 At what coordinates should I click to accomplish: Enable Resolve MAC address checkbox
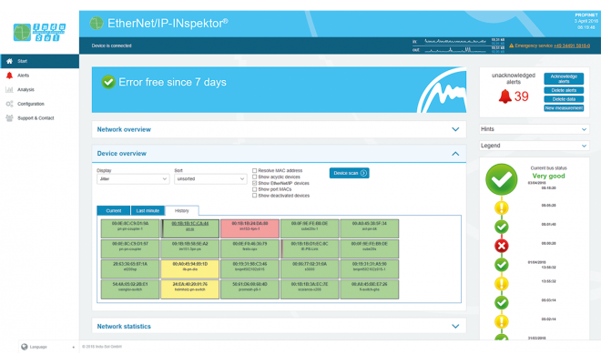[254, 170]
